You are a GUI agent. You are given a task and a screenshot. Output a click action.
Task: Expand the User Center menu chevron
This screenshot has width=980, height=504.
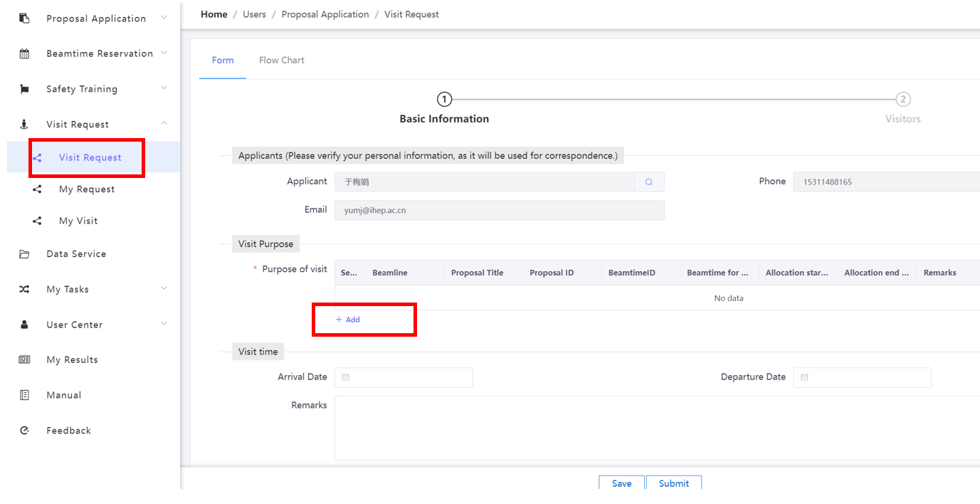click(164, 324)
